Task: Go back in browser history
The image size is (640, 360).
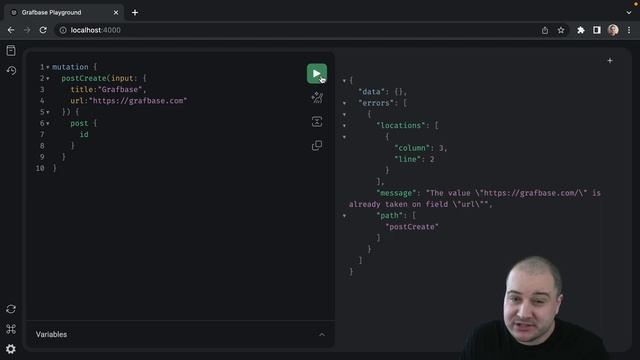Action: coord(11,30)
